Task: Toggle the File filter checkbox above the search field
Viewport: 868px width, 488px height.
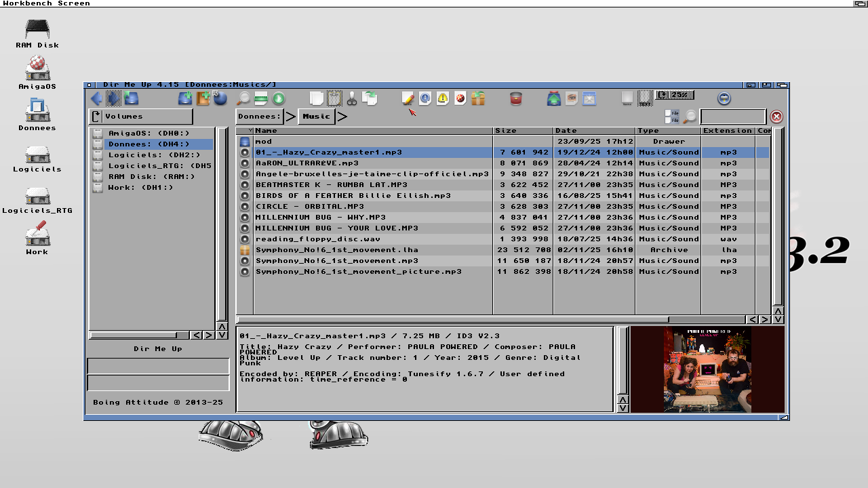Action: pos(667,113)
